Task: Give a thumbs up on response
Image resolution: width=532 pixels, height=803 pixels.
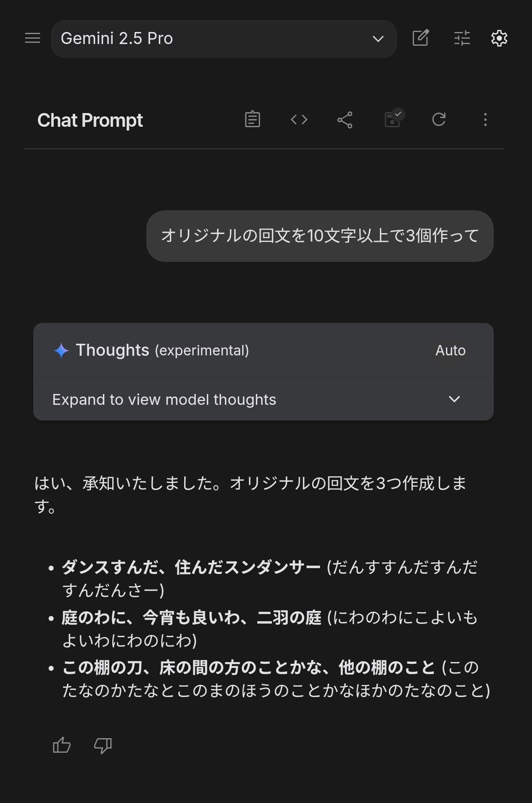Action: coord(62,745)
